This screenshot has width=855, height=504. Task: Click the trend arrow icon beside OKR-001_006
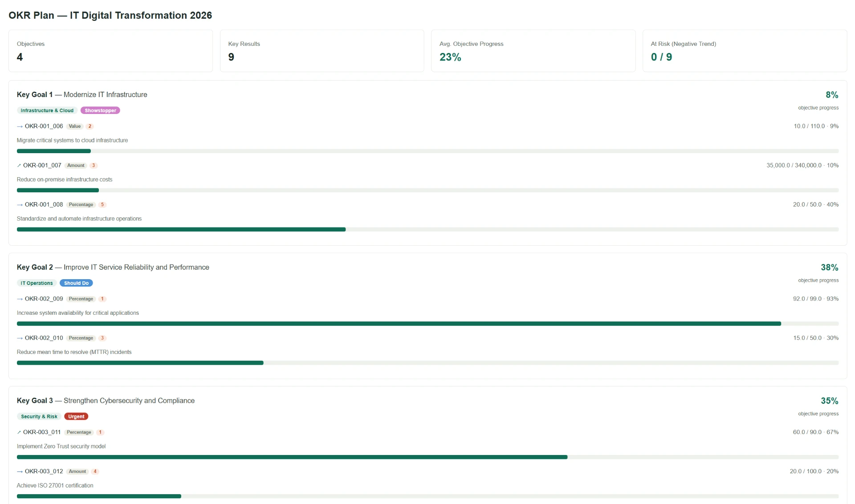click(20, 126)
